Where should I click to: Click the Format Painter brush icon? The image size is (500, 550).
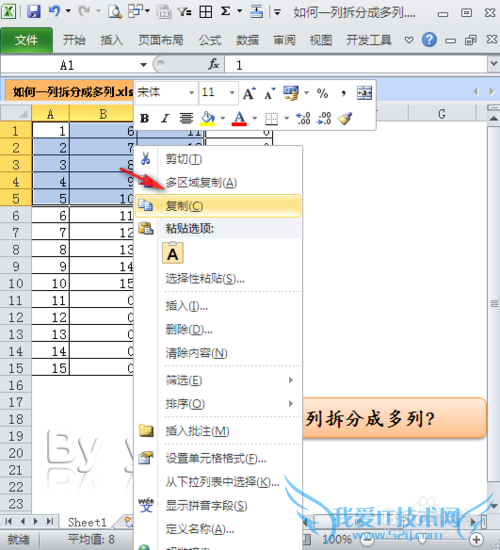coord(345,119)
